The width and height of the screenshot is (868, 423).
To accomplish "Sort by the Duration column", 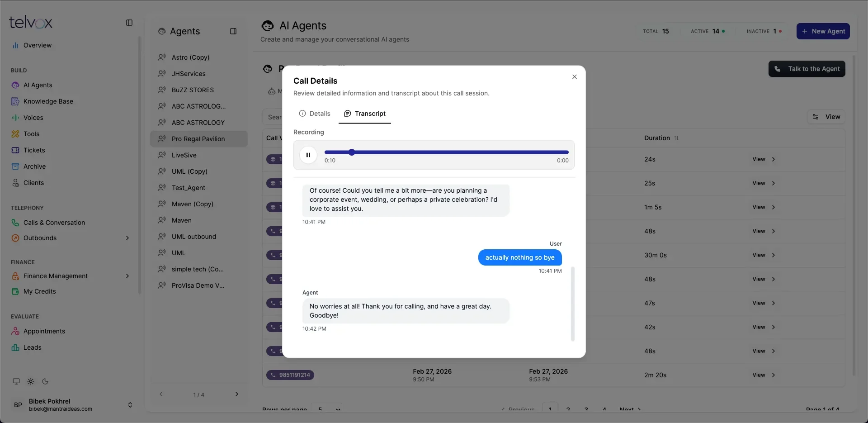I will tap(661, 138).
